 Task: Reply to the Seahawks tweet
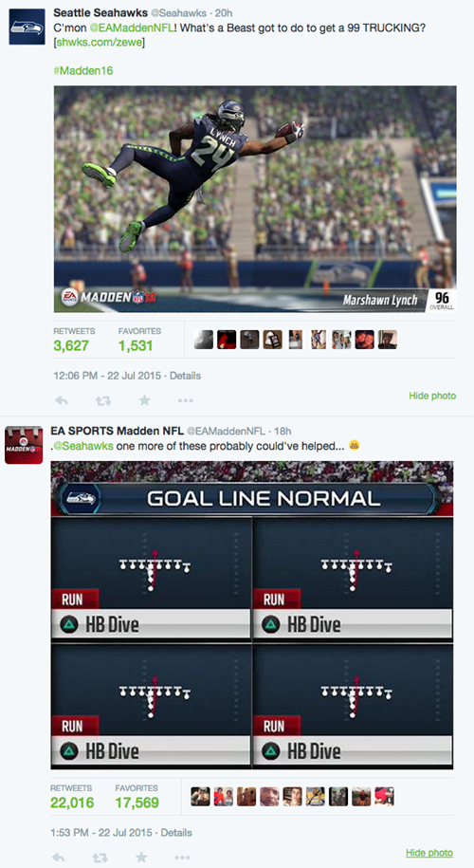tap(62, 400)
